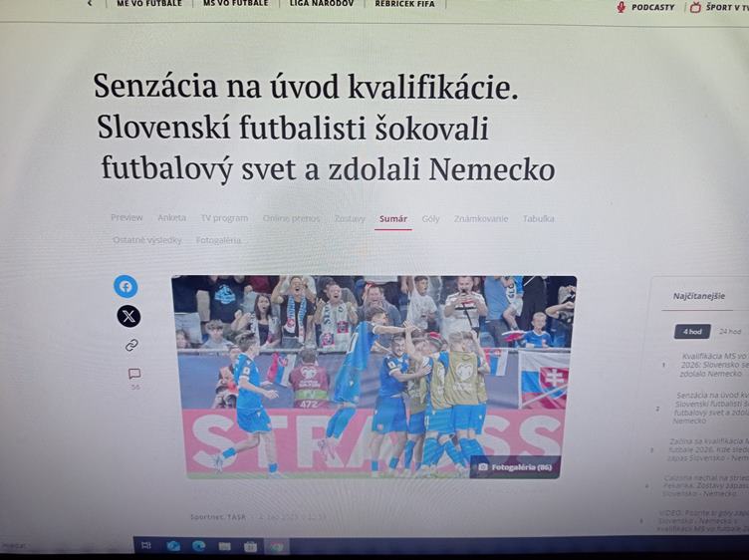The height and width of the screenshot is (560, 749).
Task: Open comments via speech bubble icon
Action: (134, 374)
